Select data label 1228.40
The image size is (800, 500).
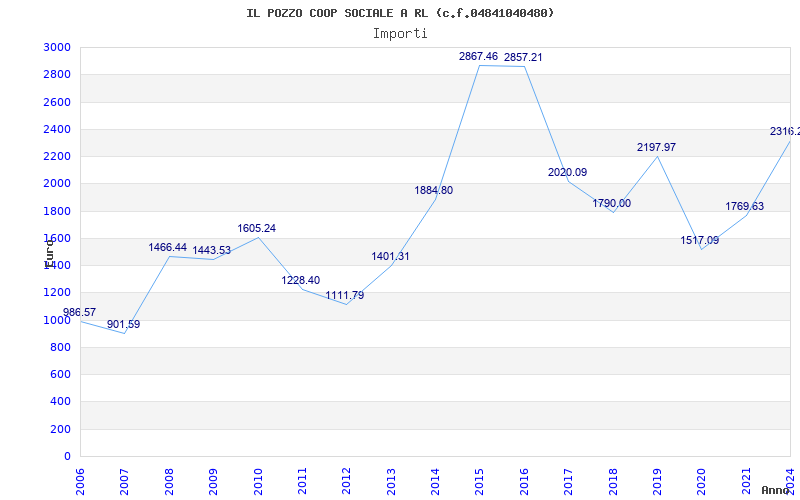301,280
